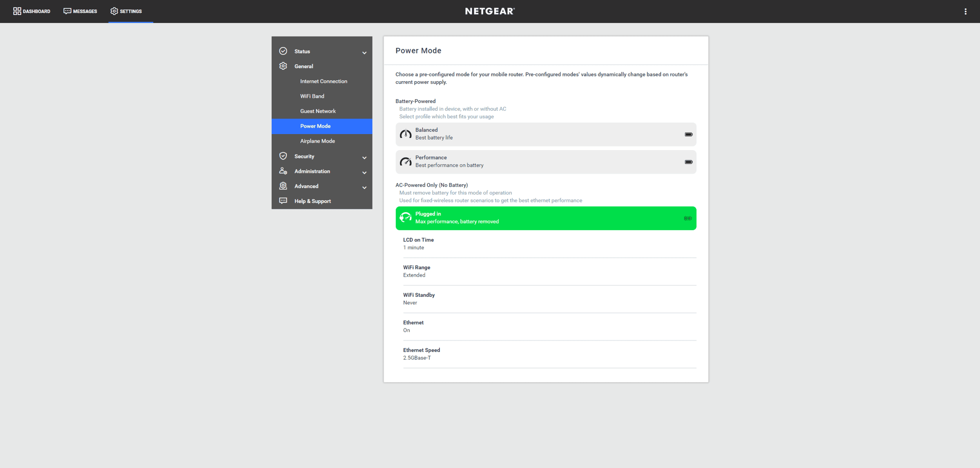Select the Plugged in power mode
Viewport: 980px width, 468px height.
tap(545, 218)
